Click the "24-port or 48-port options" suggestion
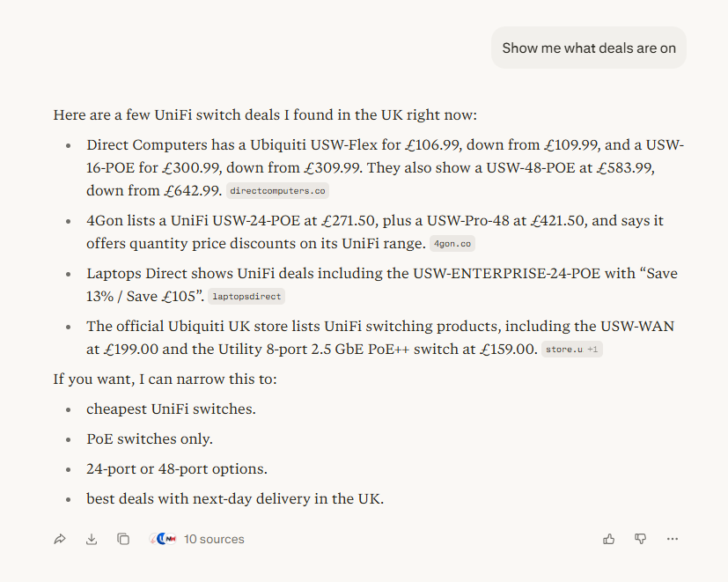Image resolution: width=728 pixels, height=582 pixels. pyautogui.click(x=176, y=468)
